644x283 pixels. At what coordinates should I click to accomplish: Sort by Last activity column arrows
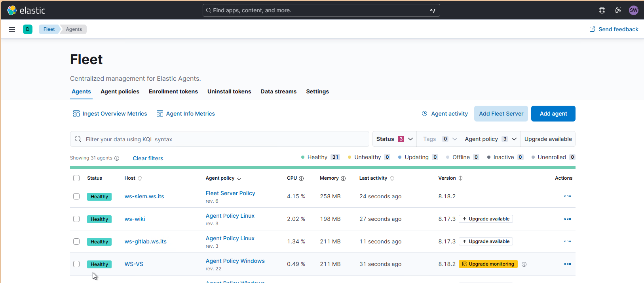click(392, 178)
